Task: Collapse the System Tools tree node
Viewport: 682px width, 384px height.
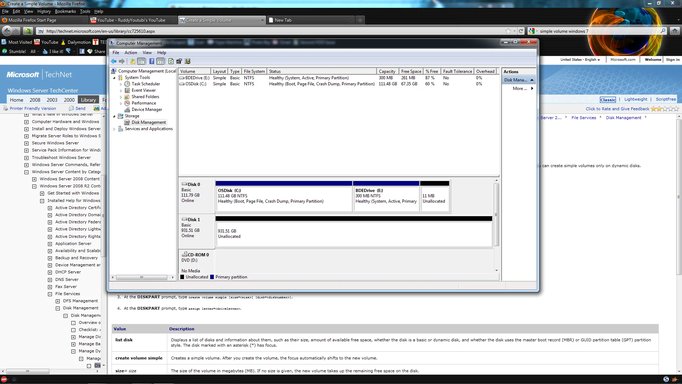Action: (x=114, y=77)
